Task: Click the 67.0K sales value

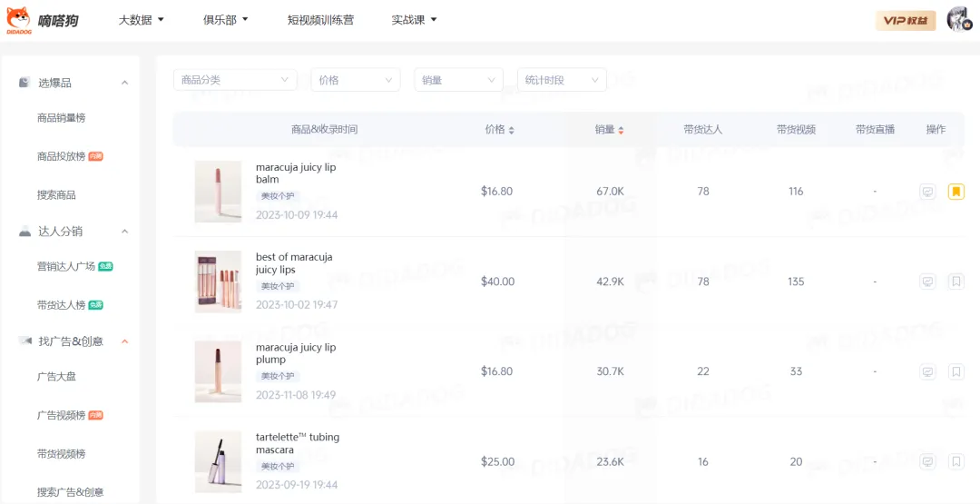Action: pyautogui.click(x=610, y=192)
